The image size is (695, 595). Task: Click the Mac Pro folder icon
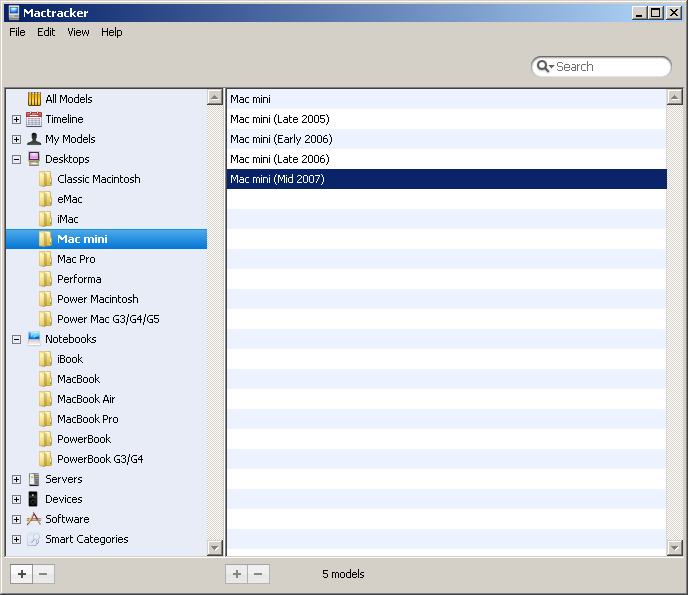click(45, 259)
